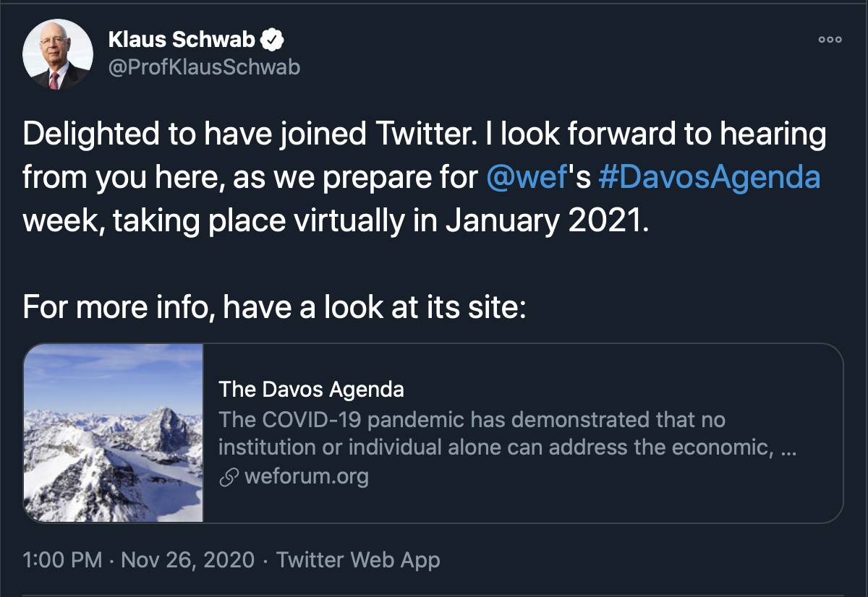Viewport: 868px width, 597px height.
Task: Open the #DavosAgenda hashtag
Action: click(710, 178)
